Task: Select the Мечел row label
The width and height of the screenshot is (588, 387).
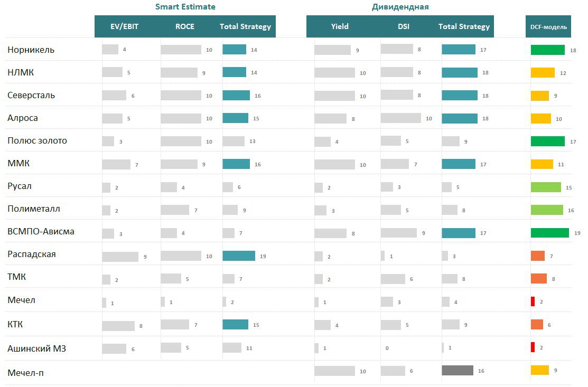Action: [21, 300]
